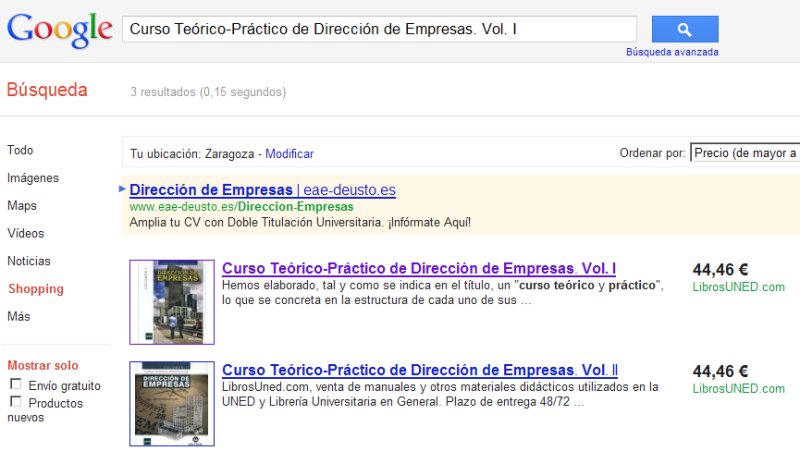Screen dimensions: 800x451
Task: Click the blue magnifying glass search button
Action: click(x=685, y=29)
